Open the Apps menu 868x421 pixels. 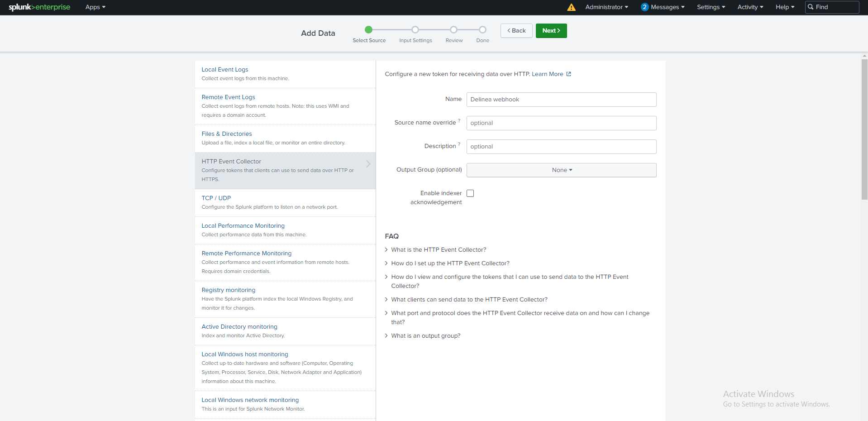[x=95, y=7]
